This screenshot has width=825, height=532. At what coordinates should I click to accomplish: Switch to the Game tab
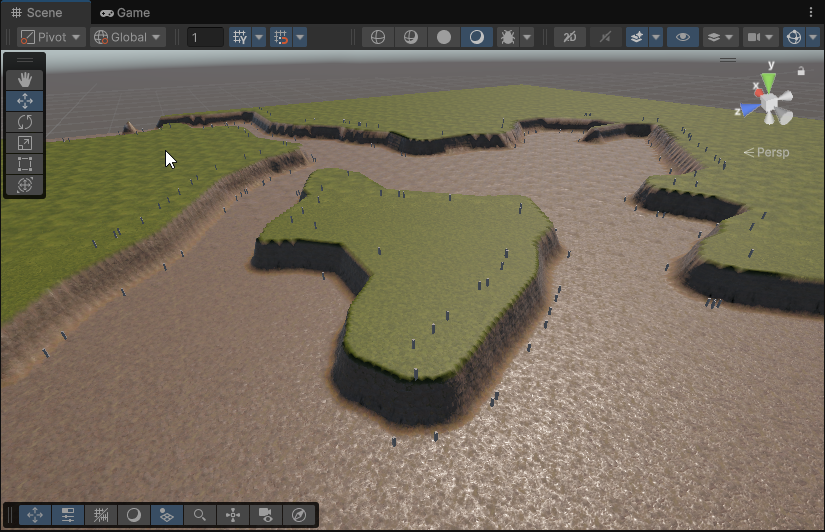tap(125, 13)
